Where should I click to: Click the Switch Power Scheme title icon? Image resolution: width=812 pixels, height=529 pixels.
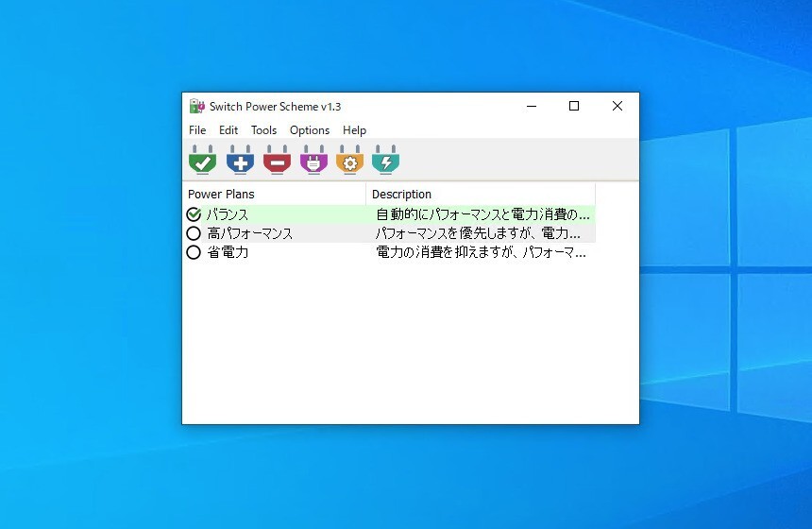pyautogui.click(x=196, y=106)
